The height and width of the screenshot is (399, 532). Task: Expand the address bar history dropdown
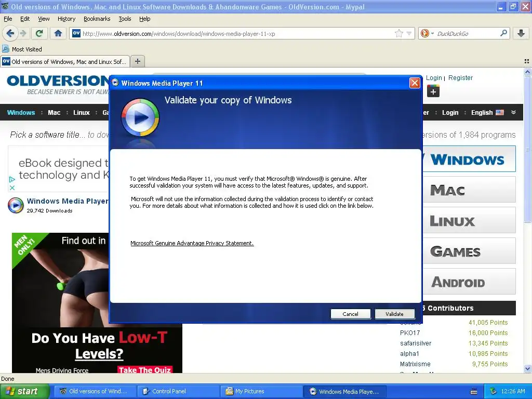click(409, 33)
